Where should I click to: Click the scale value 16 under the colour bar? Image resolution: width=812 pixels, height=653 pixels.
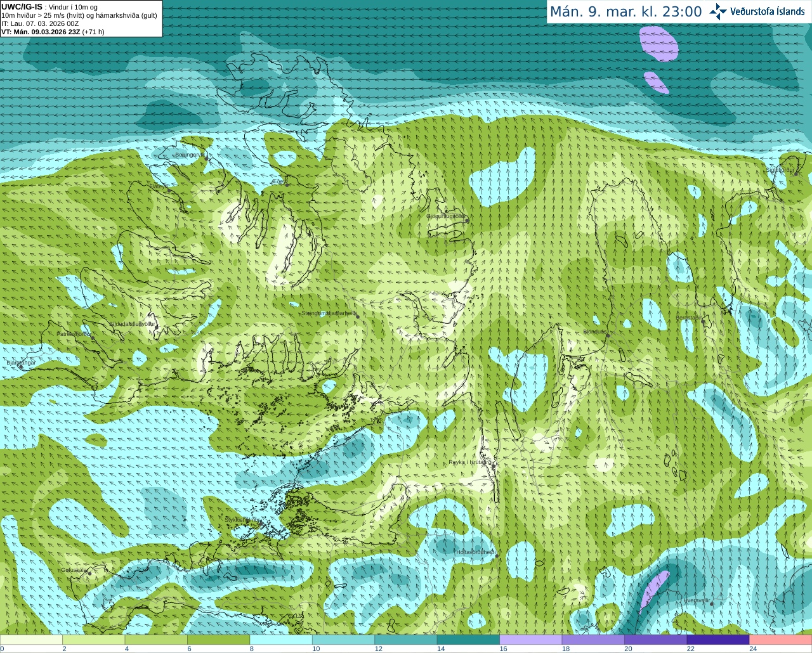(503, 649)
